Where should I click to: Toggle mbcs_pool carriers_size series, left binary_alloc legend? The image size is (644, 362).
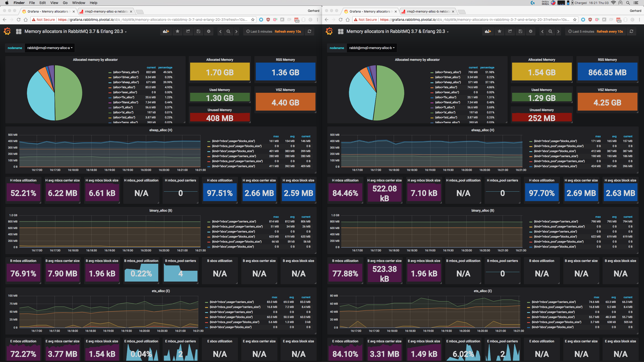point(237,227)
